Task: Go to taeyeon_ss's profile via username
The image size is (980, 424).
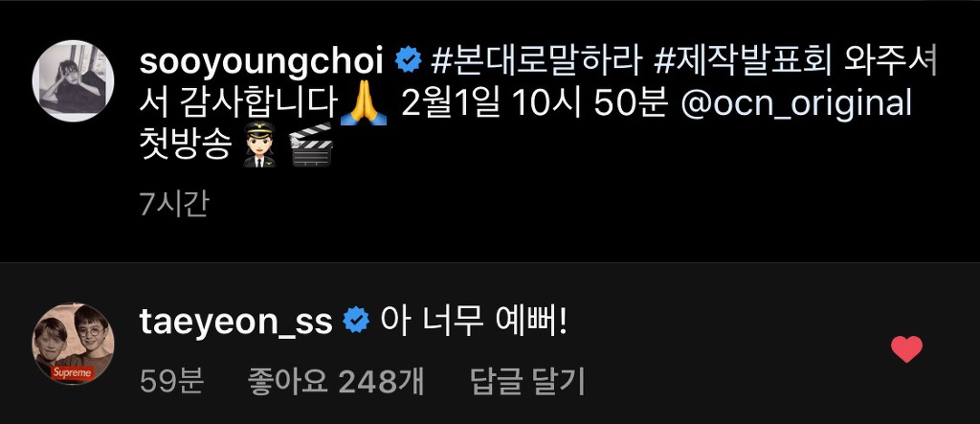Action: pyautogui.click(x=235, y=324)
